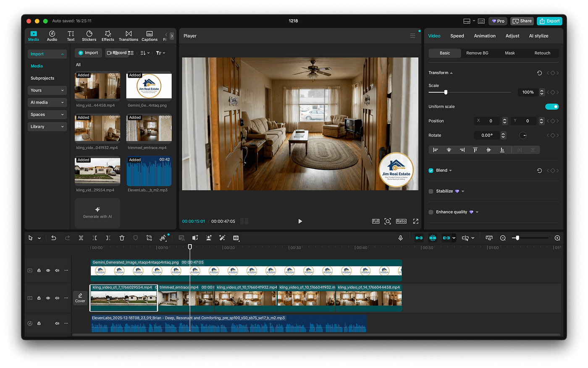Delete the selected clip with trash icon
The height and width of the screenshot is (368, 588).
[x=122, y=238]
